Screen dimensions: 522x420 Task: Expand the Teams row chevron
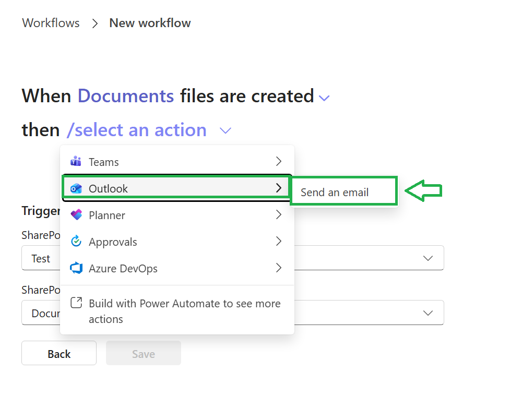279,161
